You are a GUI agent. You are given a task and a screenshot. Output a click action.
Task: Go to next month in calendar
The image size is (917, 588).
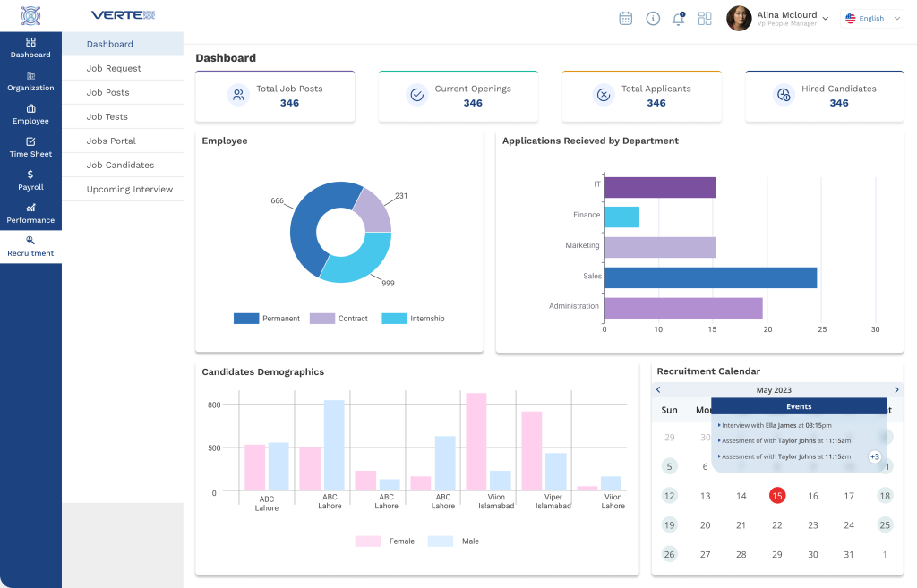pos(896,390)
